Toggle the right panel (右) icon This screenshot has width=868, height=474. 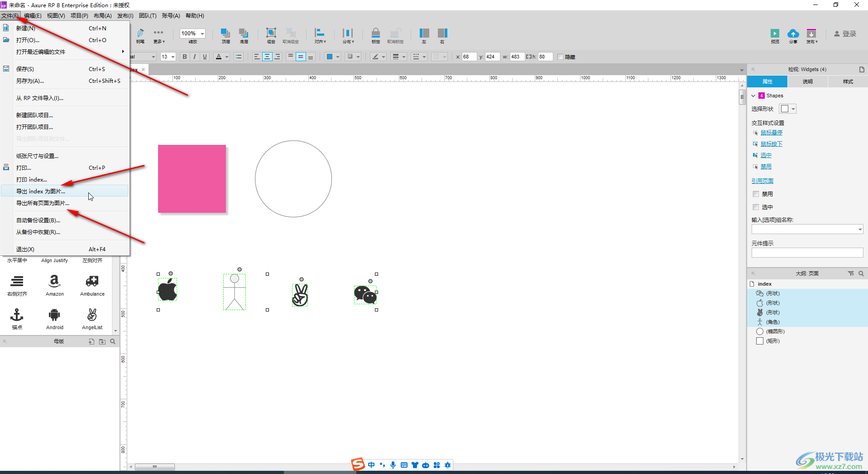point(442,35)
